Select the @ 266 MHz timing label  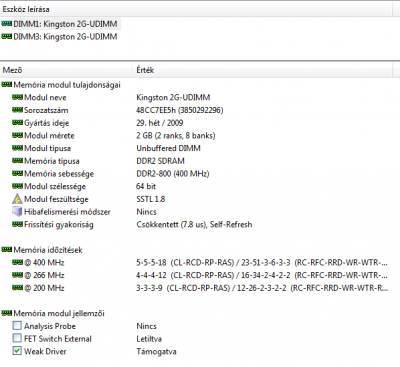click(x=44, y=275)
